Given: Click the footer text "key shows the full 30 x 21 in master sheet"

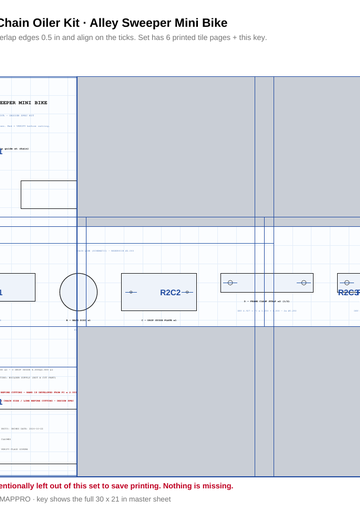Looking at the screenshot, I should click(104, 499).
